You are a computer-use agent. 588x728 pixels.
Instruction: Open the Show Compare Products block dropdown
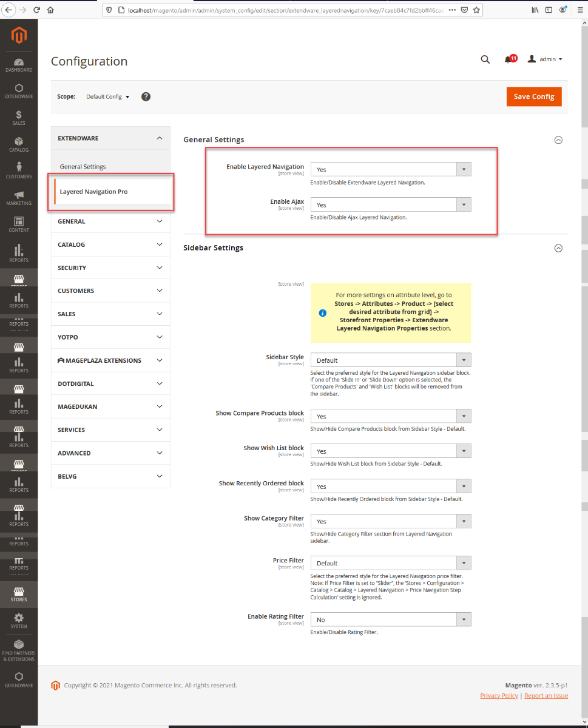click(x=391, y=416)
